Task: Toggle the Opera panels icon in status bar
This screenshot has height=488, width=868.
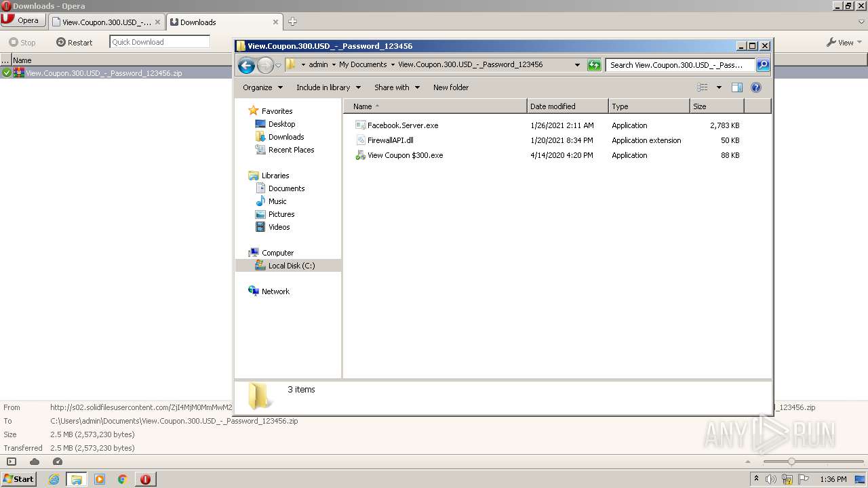Action: click(x=11, y=462)
